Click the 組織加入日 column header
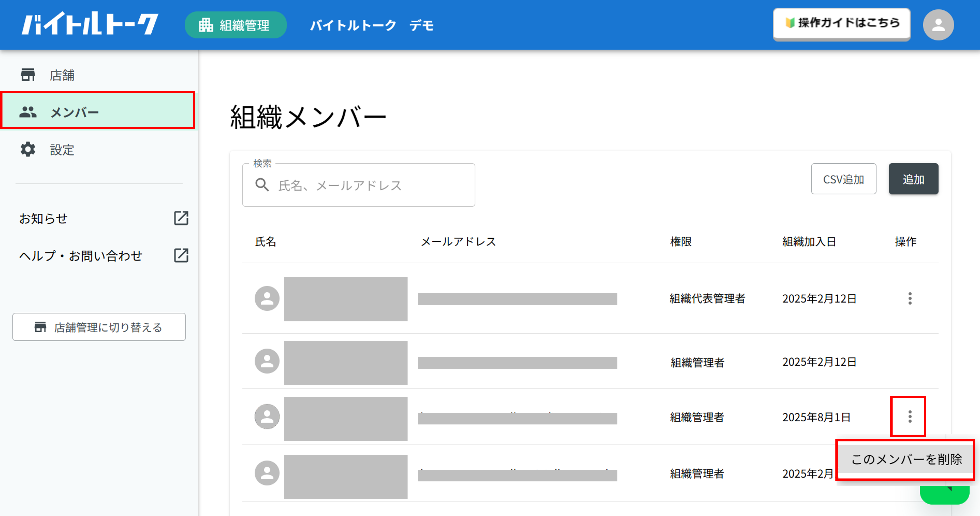This screenshot has height=516, width=980. (x=809, y=241)
